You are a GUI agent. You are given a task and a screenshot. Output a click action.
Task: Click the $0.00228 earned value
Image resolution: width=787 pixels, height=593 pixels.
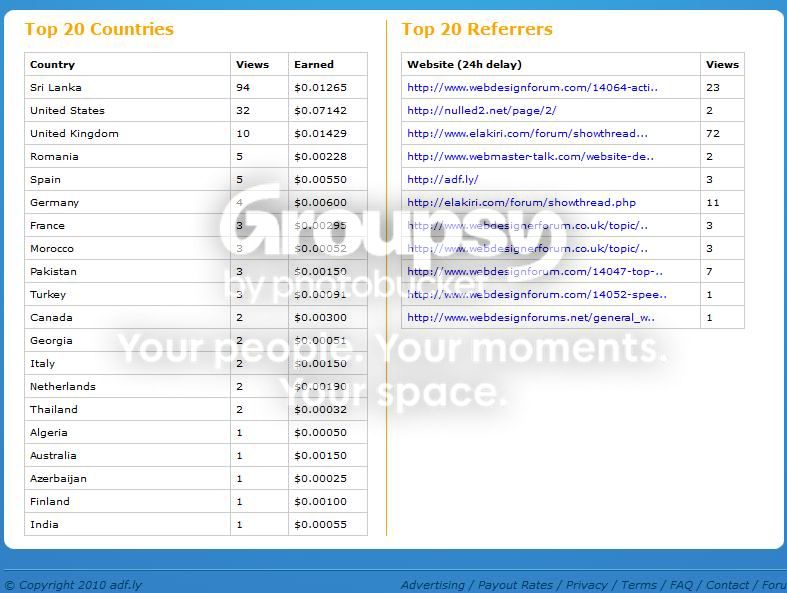320,157
